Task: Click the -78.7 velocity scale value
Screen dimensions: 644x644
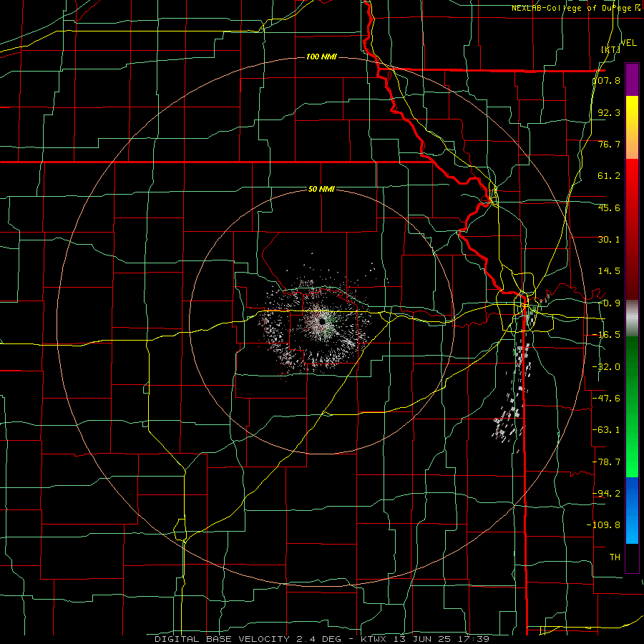Action: coord(607,462)
